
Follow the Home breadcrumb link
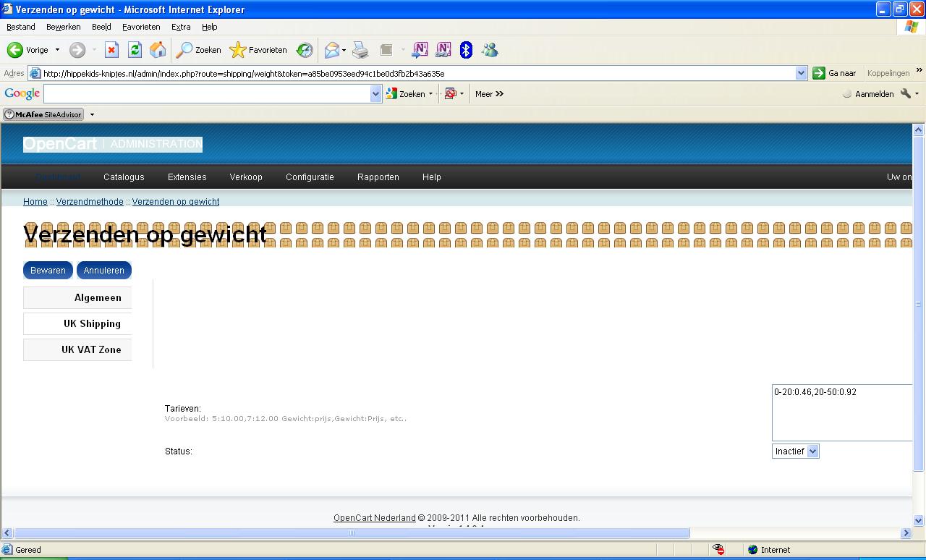pyautogui.click(x=35, y=202)
